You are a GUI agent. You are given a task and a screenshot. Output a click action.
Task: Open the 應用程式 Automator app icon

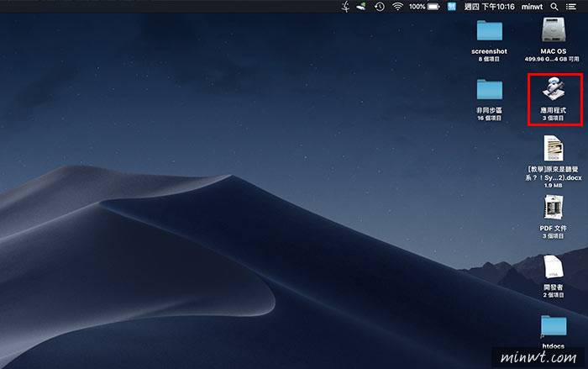pos(554,88)
